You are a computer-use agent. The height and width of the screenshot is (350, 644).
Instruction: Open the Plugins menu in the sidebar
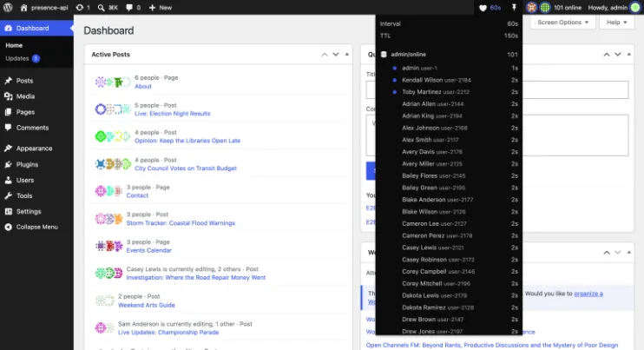27,164
